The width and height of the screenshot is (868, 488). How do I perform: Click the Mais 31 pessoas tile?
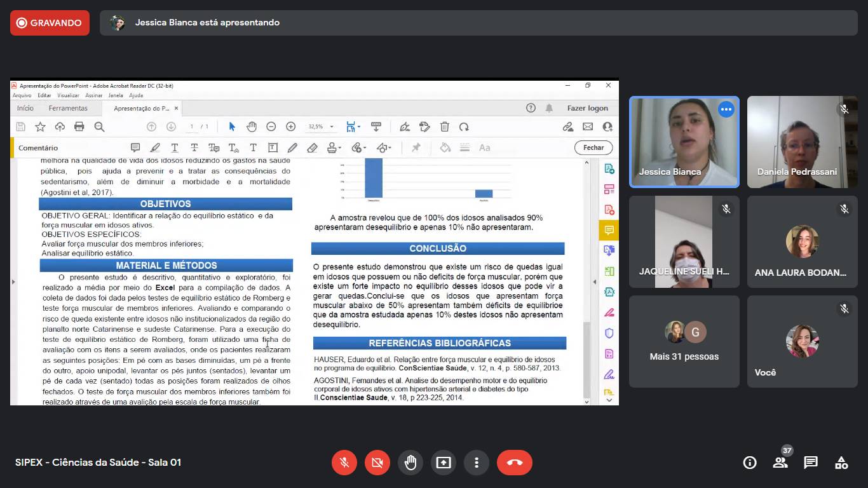[684, 341]
